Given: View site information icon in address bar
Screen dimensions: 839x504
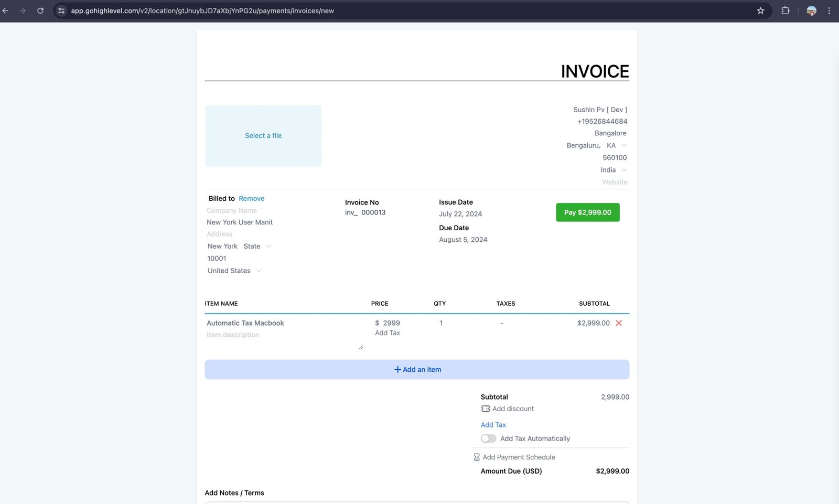Looking at the screenshot, I should pos(61,10).
